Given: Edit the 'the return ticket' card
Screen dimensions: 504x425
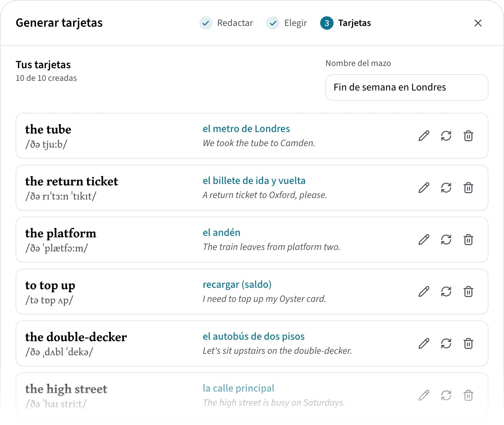Looking at the screenshot, I should click(x=424, y=188).
